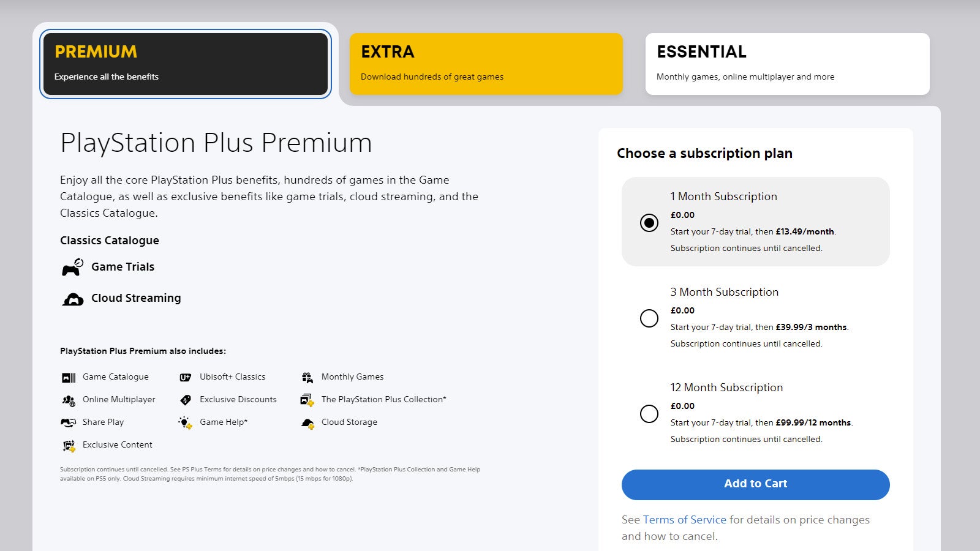Select the Game Catalogue icon
This screenshot has width=980, height=551.
(x=69, y=377)
